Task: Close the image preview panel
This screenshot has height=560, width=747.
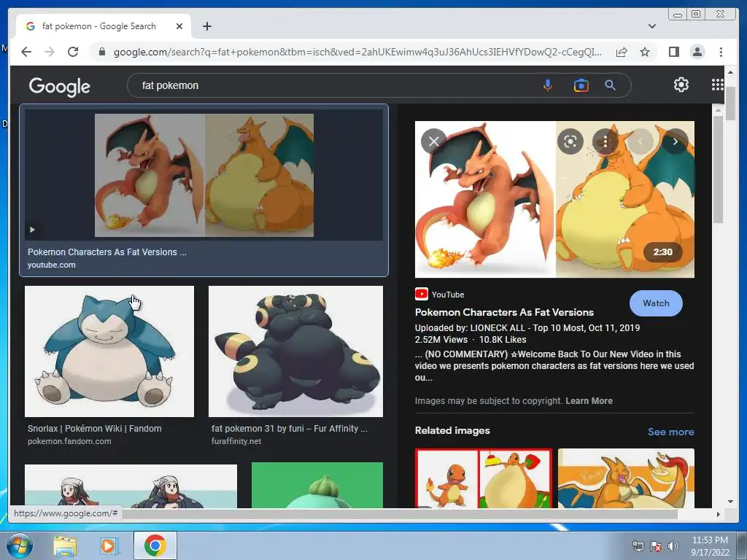Action: 433,141
